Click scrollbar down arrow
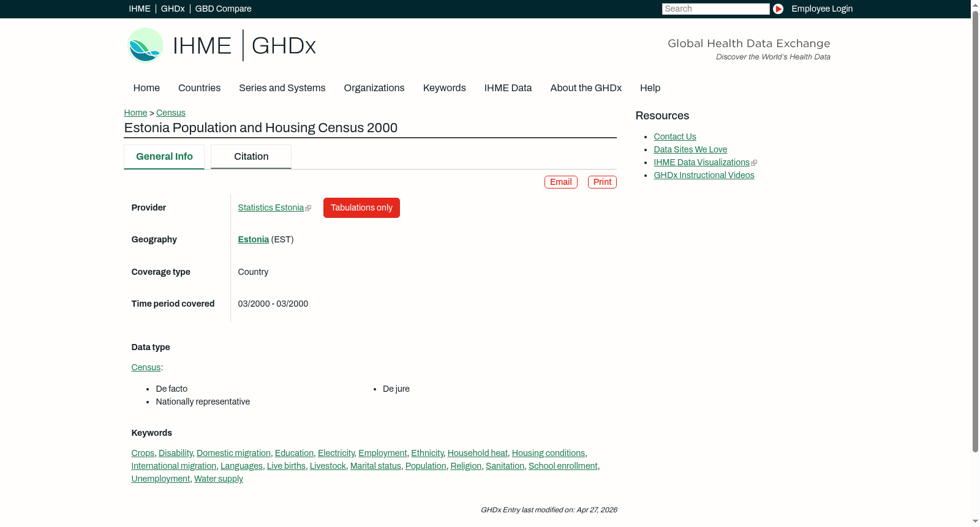Viewport: 980px width, 527px height. coord(975,521)
